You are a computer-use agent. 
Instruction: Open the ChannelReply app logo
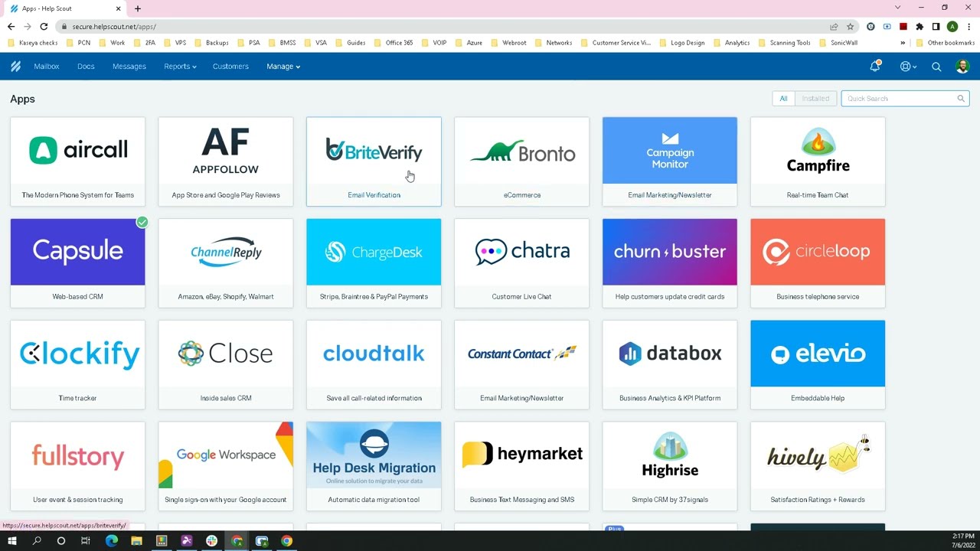click(226, 252)
